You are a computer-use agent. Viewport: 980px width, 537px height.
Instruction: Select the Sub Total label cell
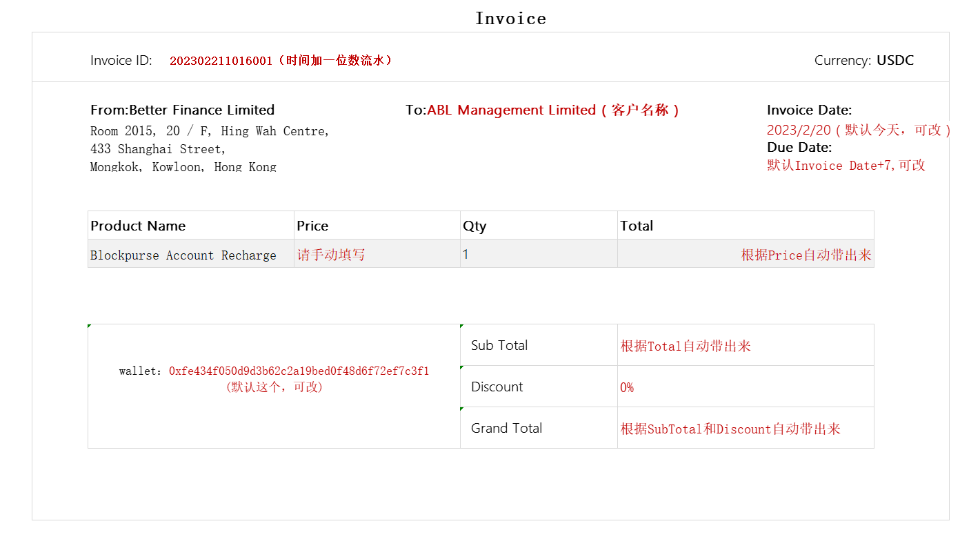[539, 345]
